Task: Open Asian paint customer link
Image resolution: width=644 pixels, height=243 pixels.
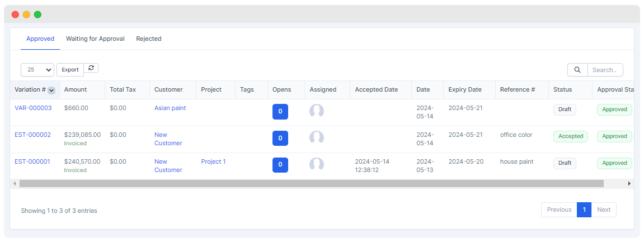Action: 170,108
